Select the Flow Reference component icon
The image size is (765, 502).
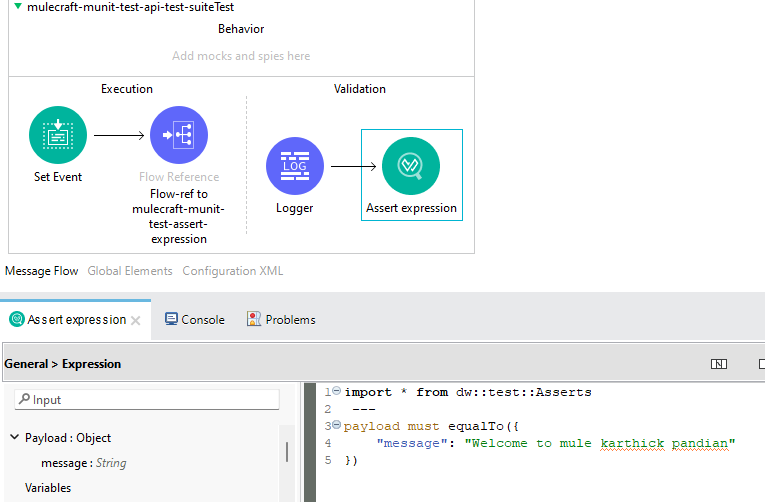click(179, 135)
